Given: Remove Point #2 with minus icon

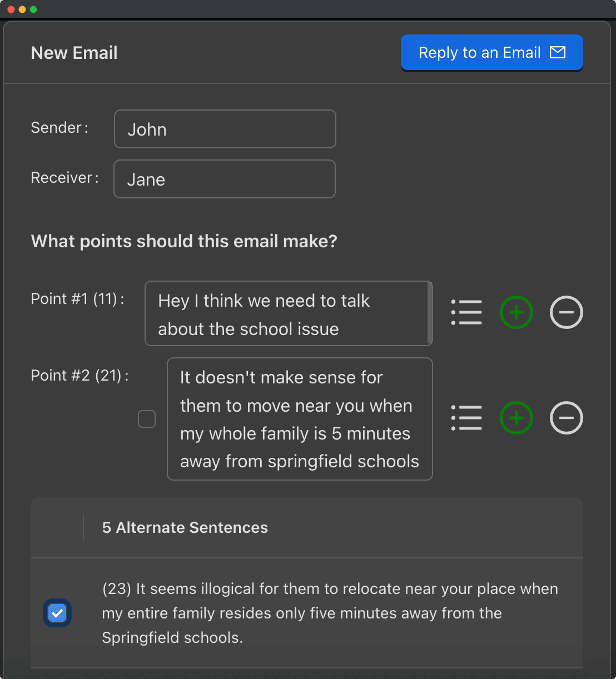Looking at the screenshot, I should (x=567, y=418).
